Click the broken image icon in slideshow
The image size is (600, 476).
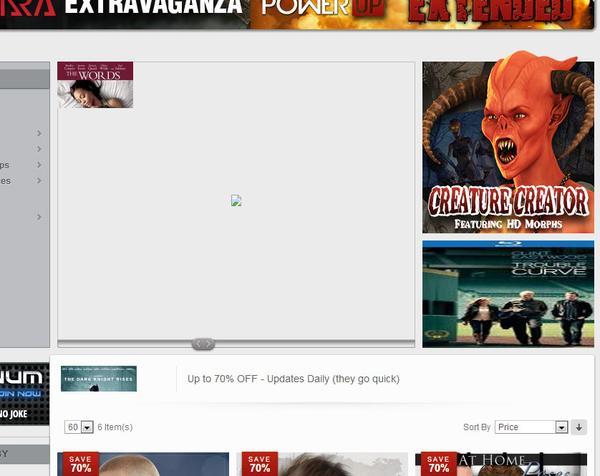coord(236,201)
